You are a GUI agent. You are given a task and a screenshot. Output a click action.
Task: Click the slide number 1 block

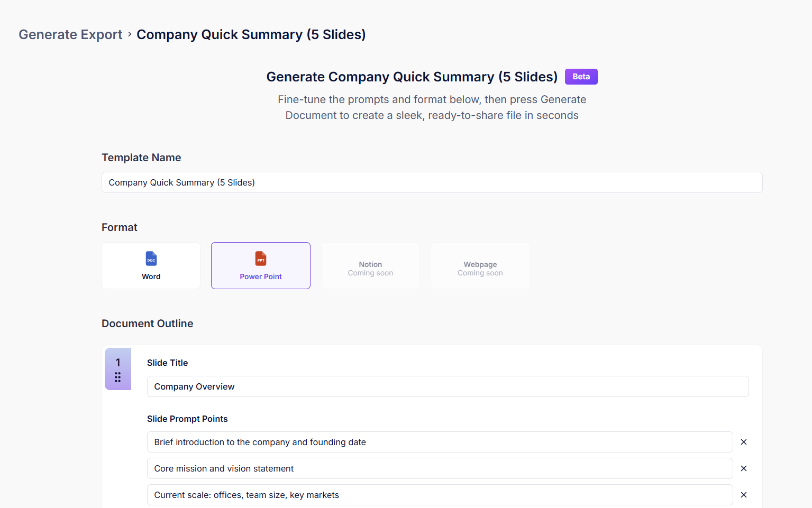click(x=118, y=363)
